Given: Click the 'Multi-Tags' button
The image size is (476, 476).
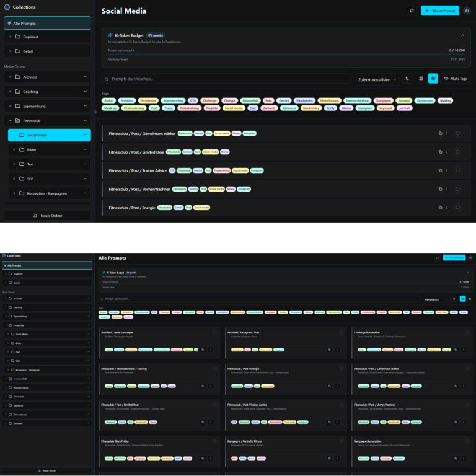Looking at the screenshot, I should pos(456,79).
